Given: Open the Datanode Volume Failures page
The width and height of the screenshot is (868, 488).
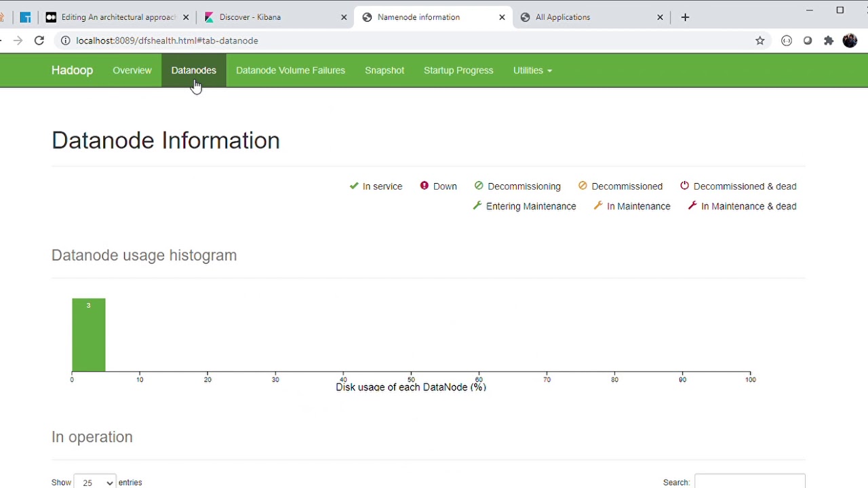Looking at the screenshot, I should pyautogui.click(x=290, y=70).
